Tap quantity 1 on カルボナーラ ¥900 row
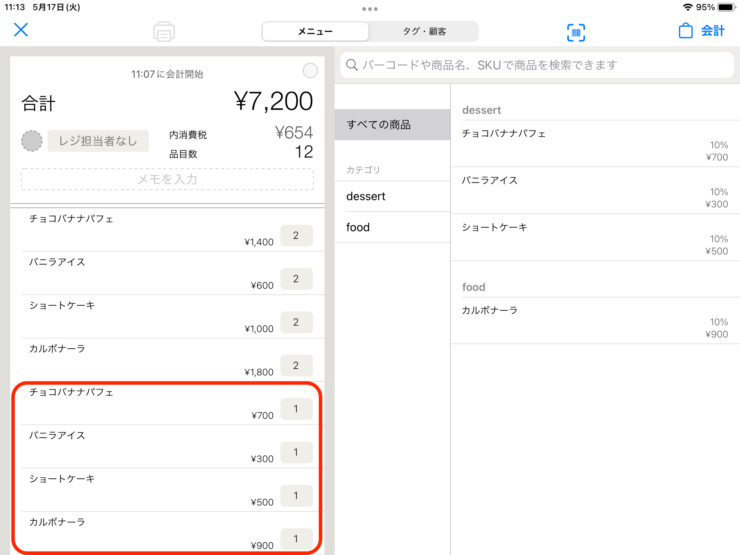The width and height of the screenshot is (740, 555). click(x=296, y=539)
